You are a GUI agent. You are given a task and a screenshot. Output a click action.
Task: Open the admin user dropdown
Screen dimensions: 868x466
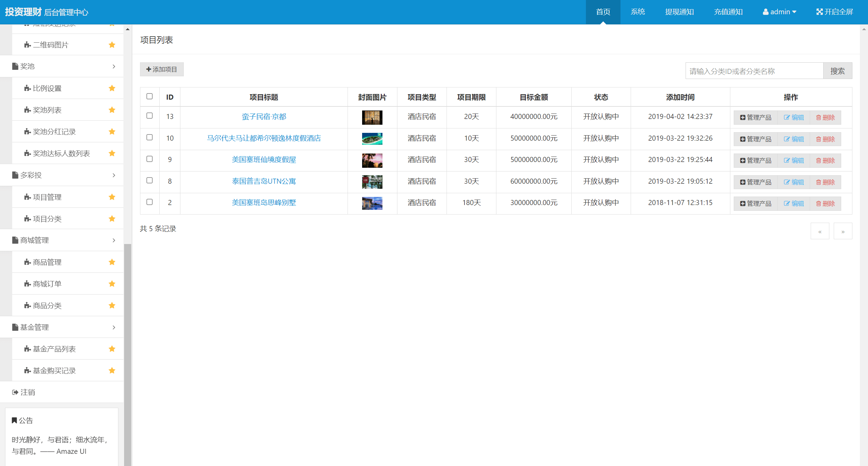tap(779, 12)
